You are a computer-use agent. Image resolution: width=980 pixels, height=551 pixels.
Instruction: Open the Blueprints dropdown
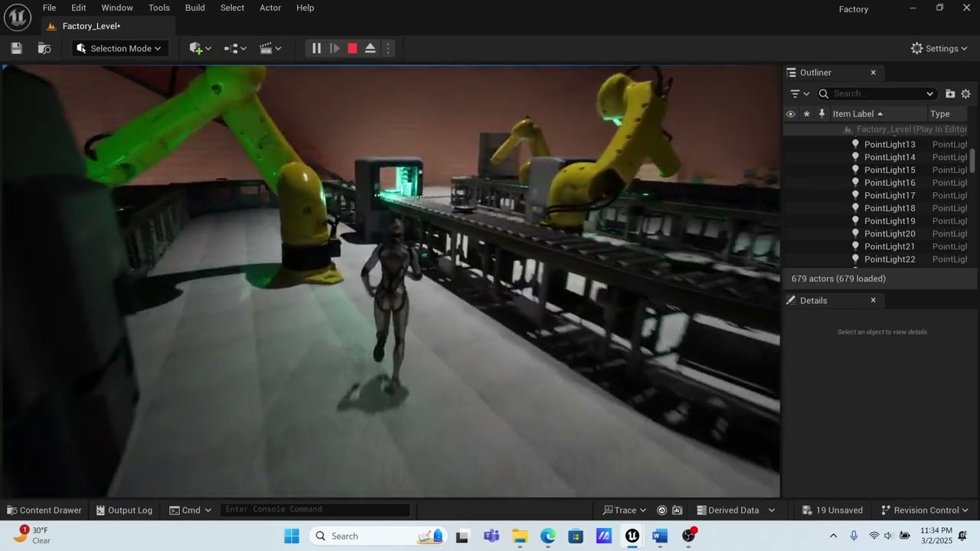[x=235, y=48]
